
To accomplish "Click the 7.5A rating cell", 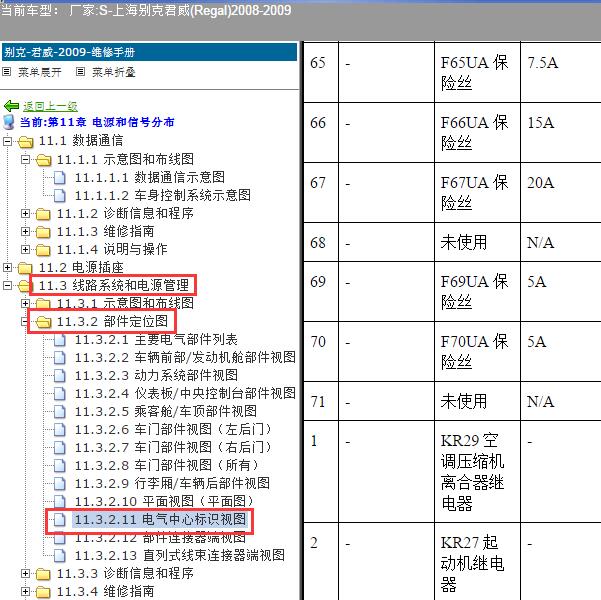I will tap(560, 72).
